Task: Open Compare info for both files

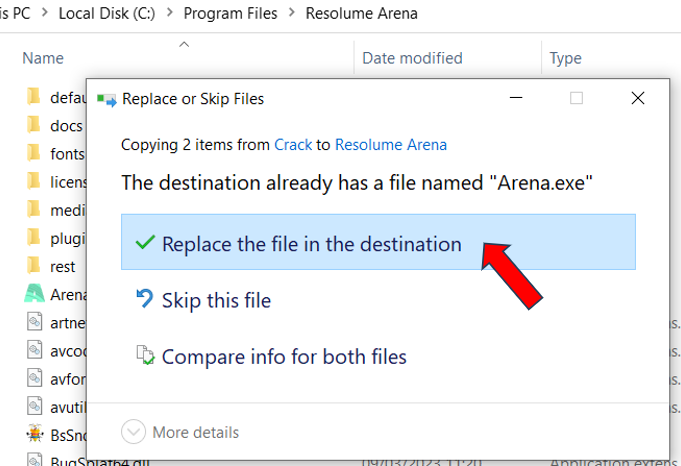Action: click(284, 357)
